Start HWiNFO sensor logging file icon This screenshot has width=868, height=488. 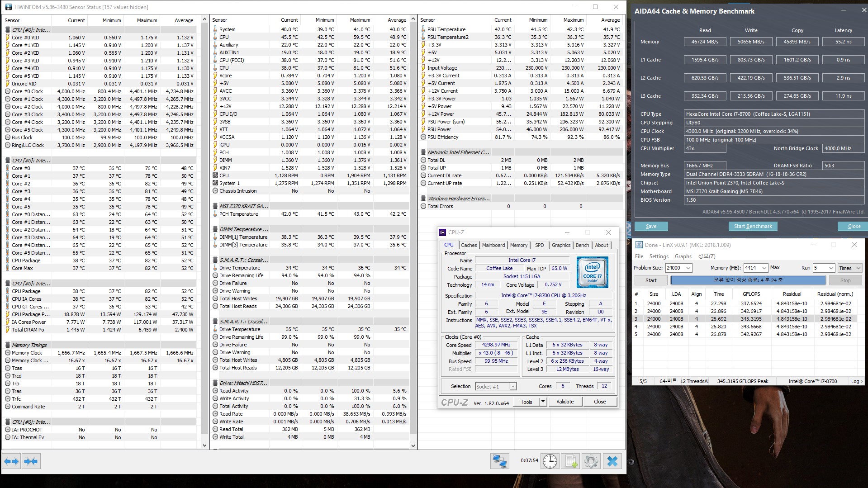[571, 461]
